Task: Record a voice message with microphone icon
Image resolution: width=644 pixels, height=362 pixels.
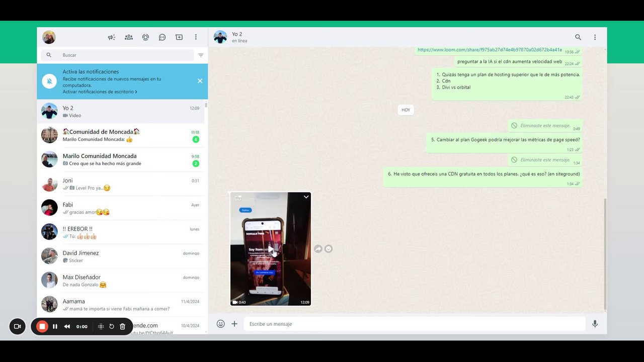Action: (595, 324)
